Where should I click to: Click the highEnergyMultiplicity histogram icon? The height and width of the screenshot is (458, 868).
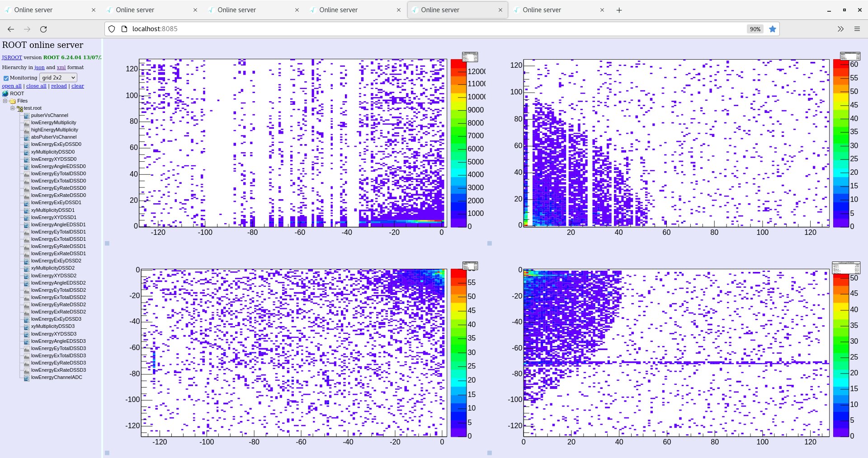point(26,130)
